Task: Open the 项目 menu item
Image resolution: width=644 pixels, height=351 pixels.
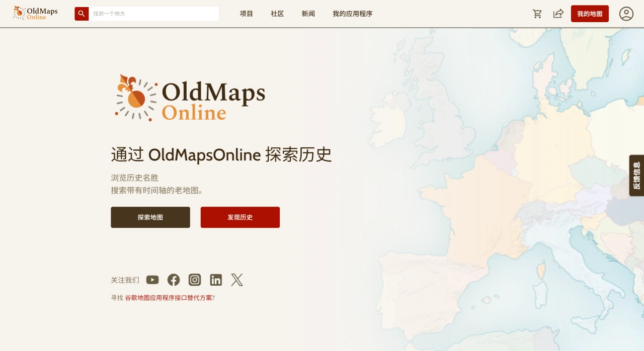Action: click(247, 14)
